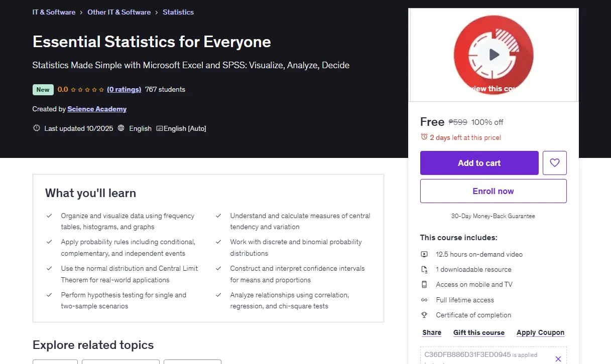
Task: Click checkmark beside 'Construct and interpret confidence'
Action: 218,268
